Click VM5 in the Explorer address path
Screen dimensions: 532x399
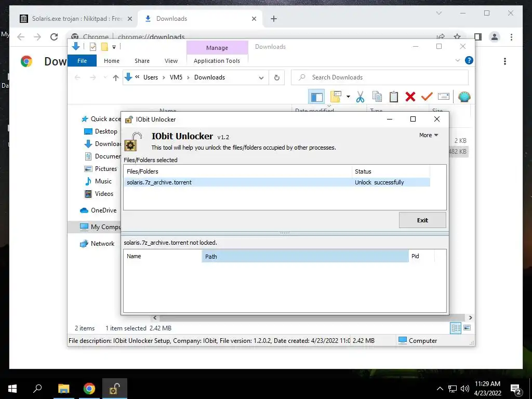pyautogui.click(x=176, y=77)
